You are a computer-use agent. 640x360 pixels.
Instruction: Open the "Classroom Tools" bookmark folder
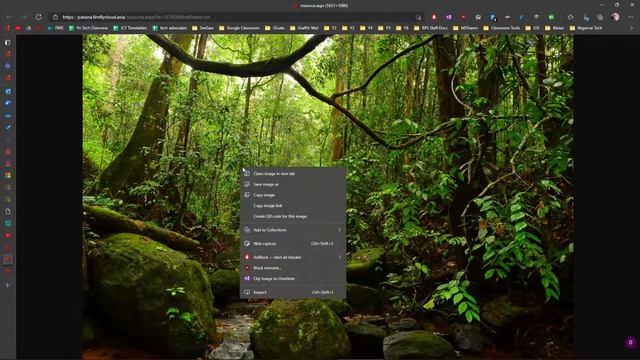click(502, 28)
